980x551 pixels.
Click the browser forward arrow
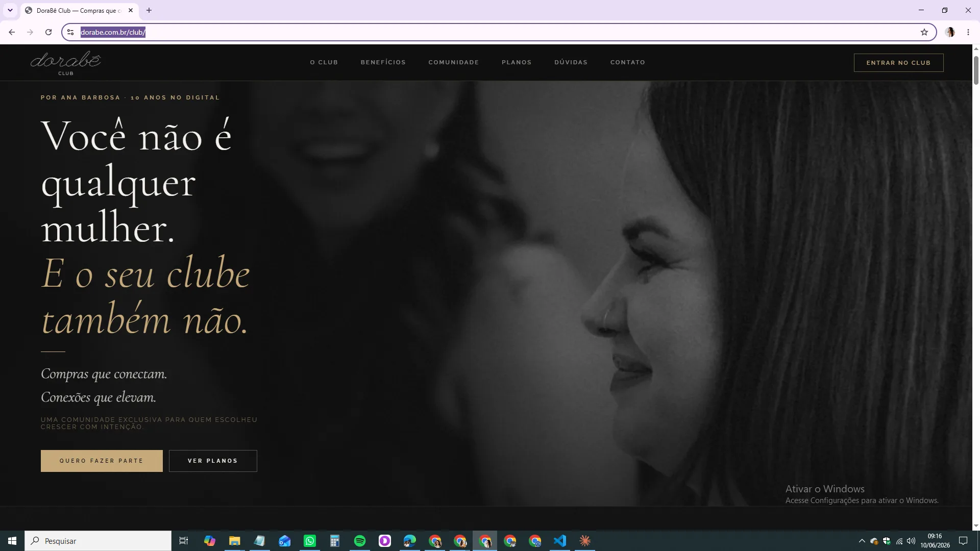coord(30,32)
